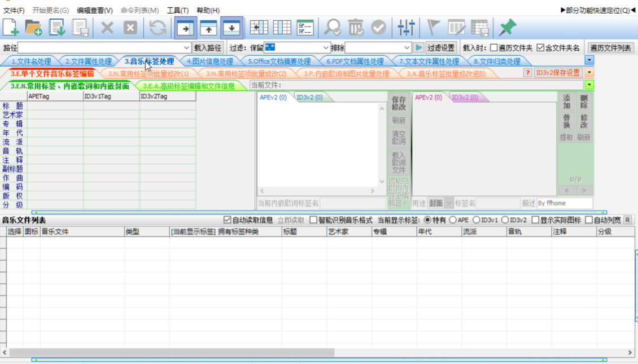The height and width of the screenshot is (364, 638).
Task: Click the edit table pencil icon
Action: 457,28
